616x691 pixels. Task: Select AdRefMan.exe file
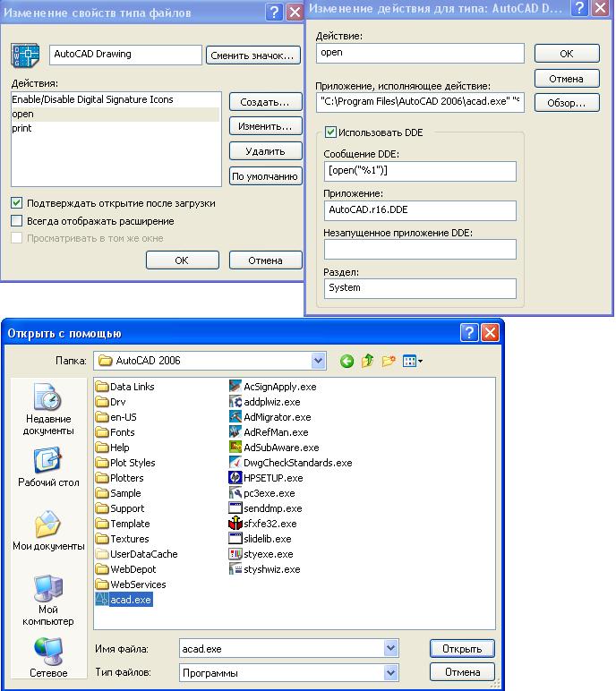(x=269, y=432)
